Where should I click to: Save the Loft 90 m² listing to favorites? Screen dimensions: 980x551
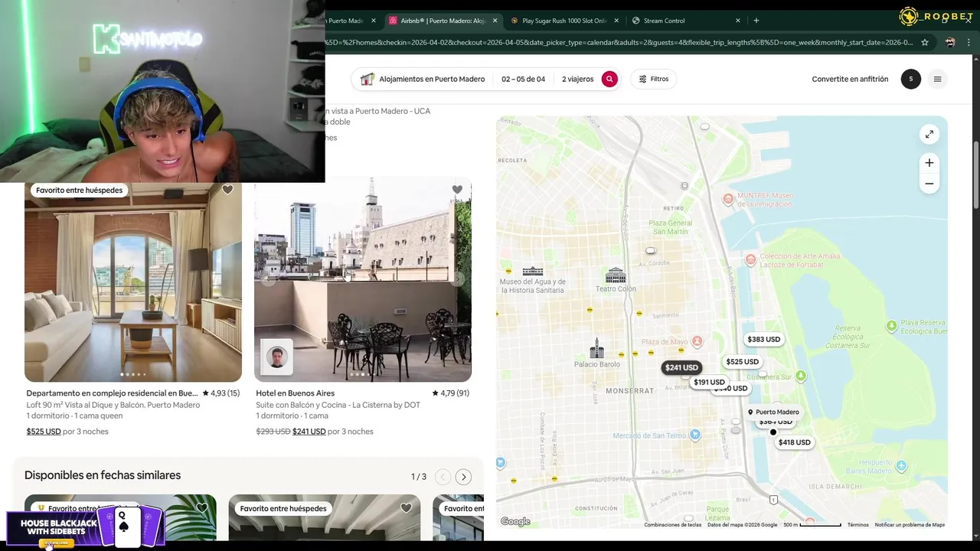click(227, 190)
